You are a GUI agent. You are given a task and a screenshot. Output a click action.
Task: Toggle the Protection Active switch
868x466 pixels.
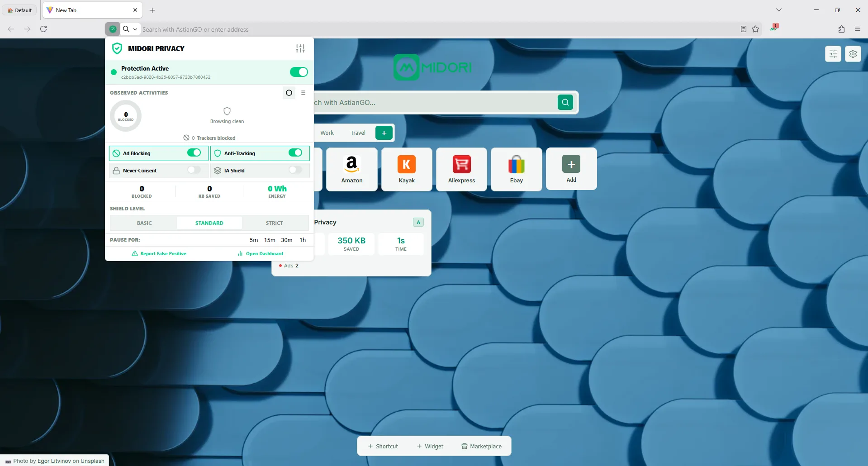299,72
